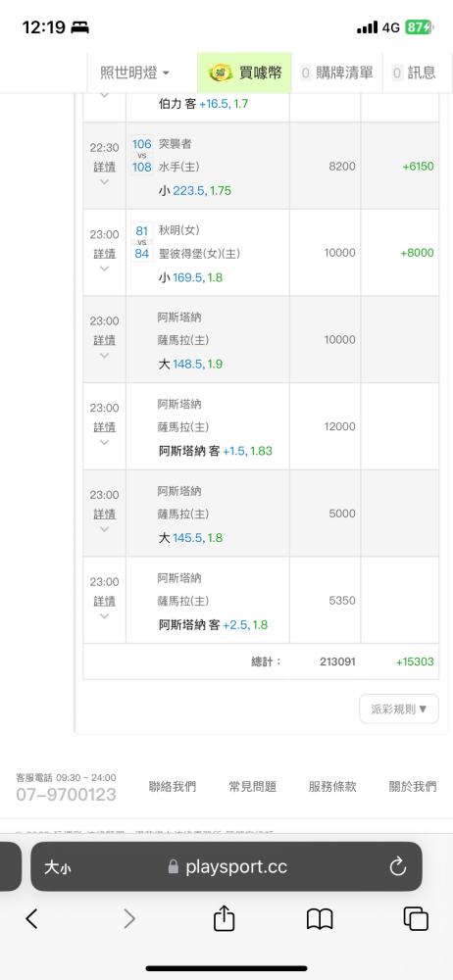Open the 購牌清單 tab
453x980 pixels.
coord(336,73)
